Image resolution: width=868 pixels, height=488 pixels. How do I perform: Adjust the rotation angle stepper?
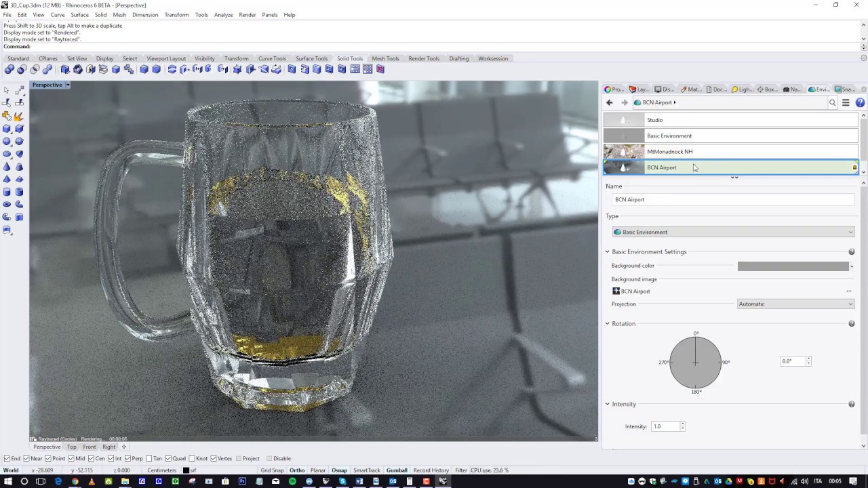[x=808, y=361]
